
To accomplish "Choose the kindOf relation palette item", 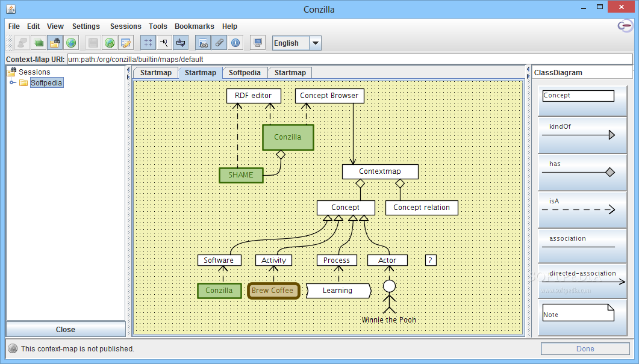I will tap(582, 135).
